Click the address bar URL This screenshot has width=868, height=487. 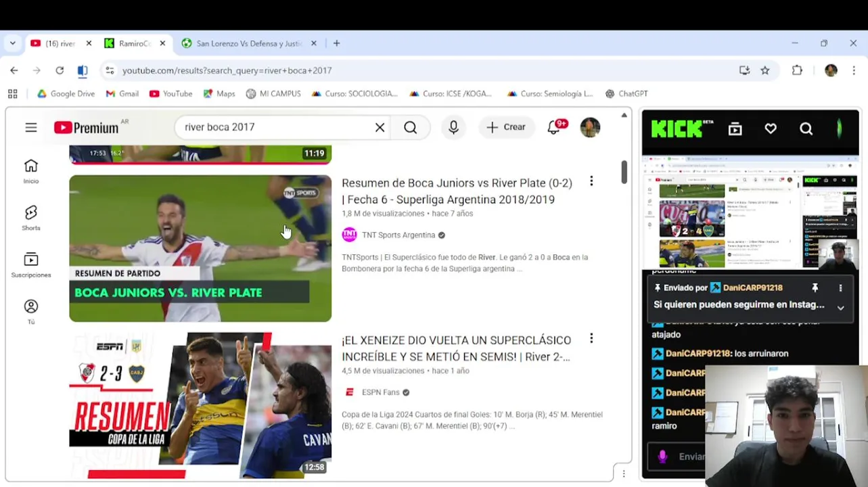click(227, 70)
